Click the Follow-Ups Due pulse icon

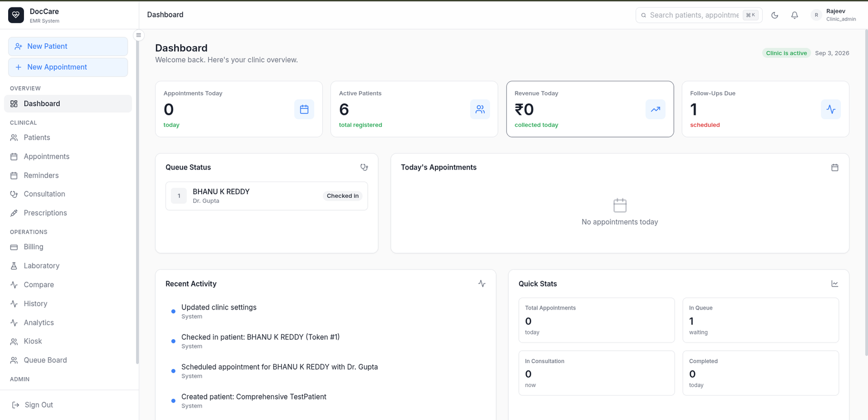point(831,109)
